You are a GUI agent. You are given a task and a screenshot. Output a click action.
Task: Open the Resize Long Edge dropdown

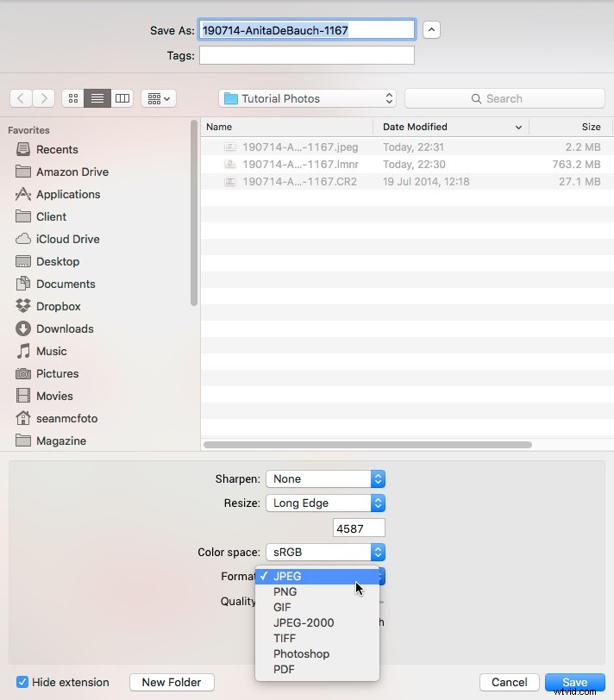pos(324,503)
